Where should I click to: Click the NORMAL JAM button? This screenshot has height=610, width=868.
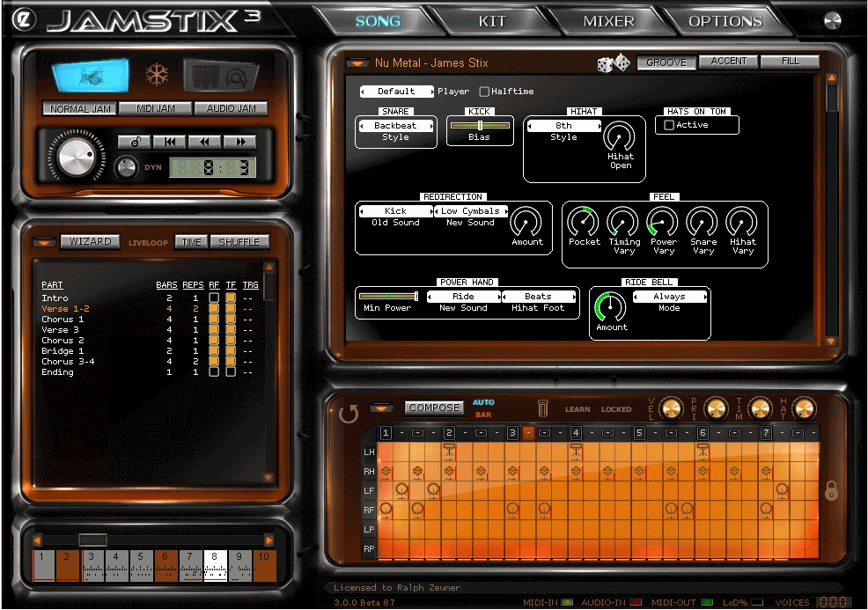point(80,108)
